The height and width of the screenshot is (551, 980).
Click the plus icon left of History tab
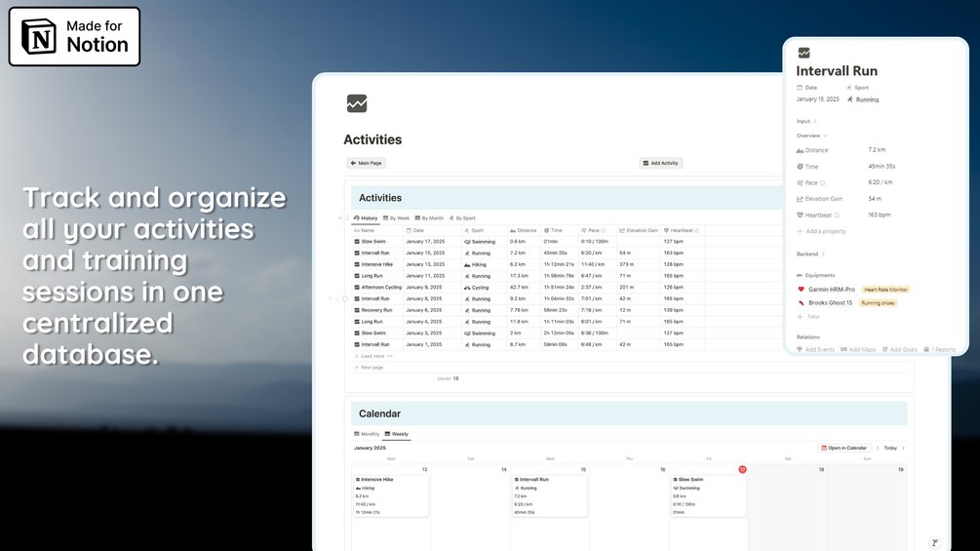point(340,218)
